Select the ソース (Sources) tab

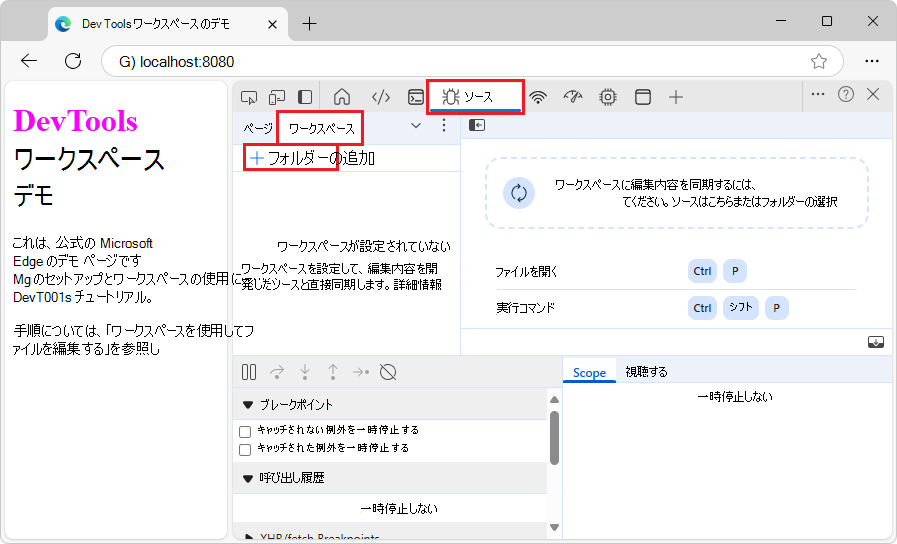[x=475, y=97]
